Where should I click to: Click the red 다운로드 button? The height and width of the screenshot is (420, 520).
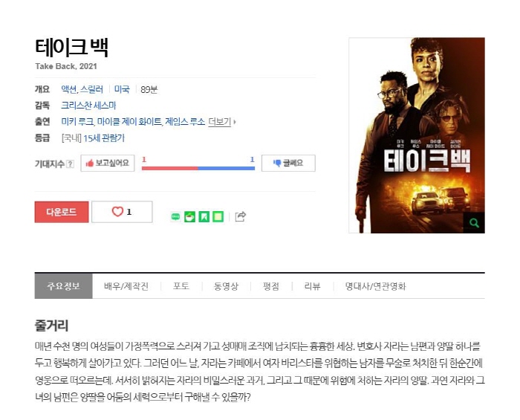[62, 212]
